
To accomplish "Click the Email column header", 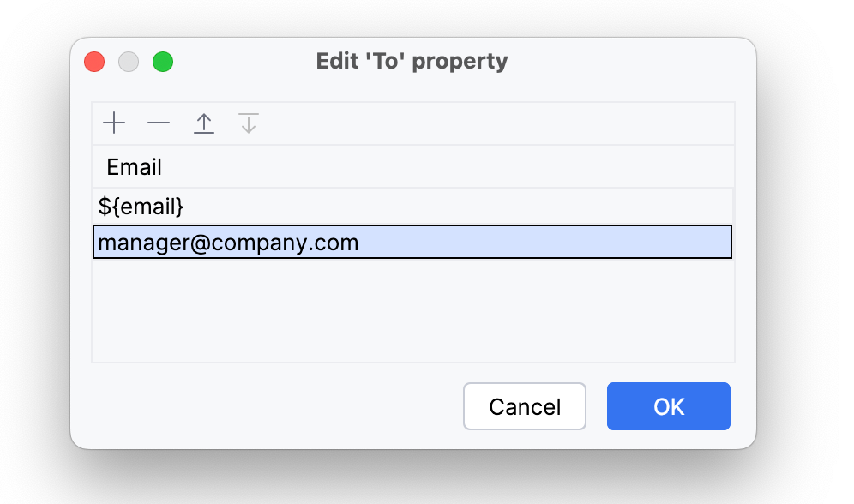I will (x=135, y=167).
